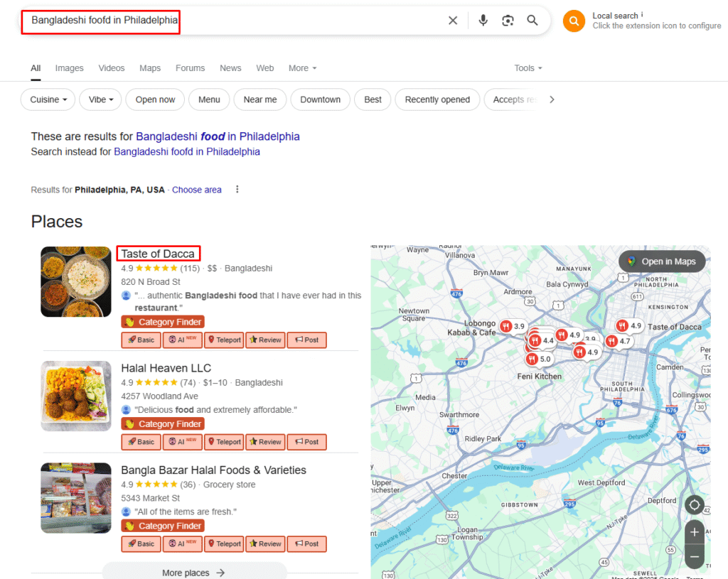Click Category Finder under Taste of Dacca

[x=163, y=322]
